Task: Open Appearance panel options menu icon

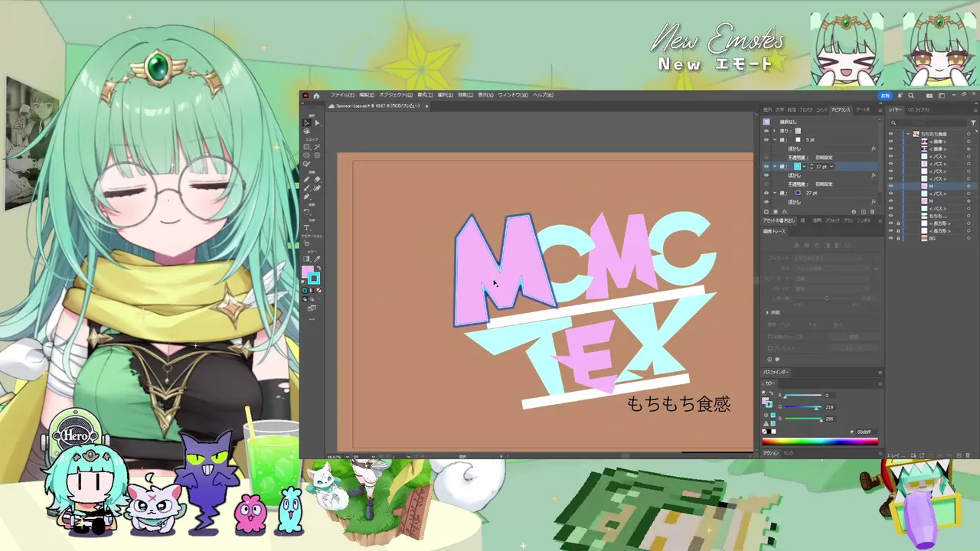Action: 880,110
